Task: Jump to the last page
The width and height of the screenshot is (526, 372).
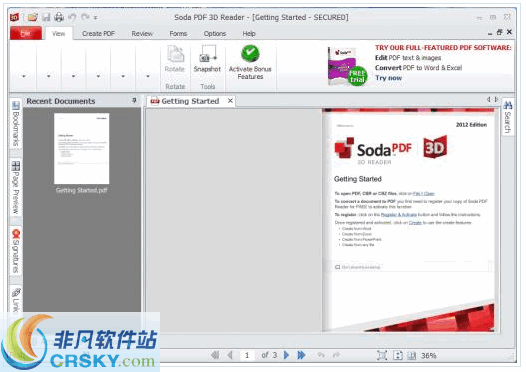Action: coord(301,355)
